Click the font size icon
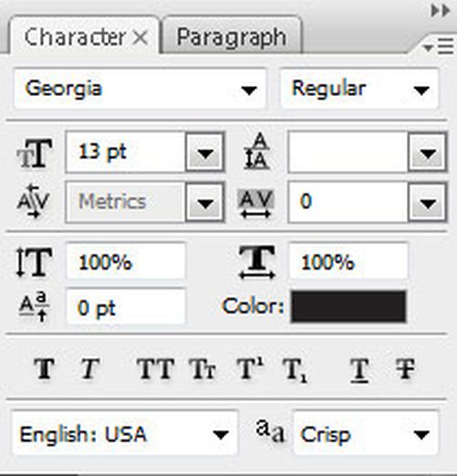The image size is (457, 476). tap(35, 153)
